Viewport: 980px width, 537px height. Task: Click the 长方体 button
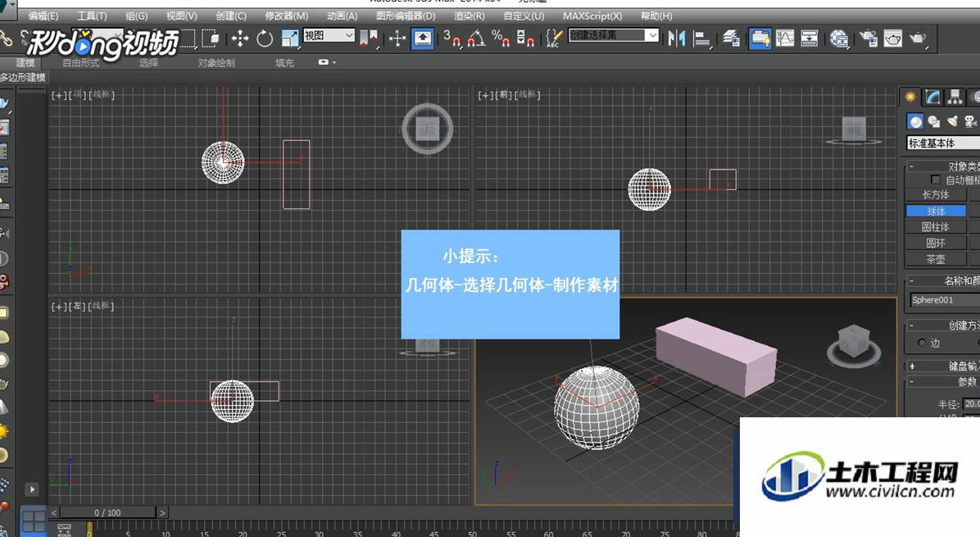936,195
